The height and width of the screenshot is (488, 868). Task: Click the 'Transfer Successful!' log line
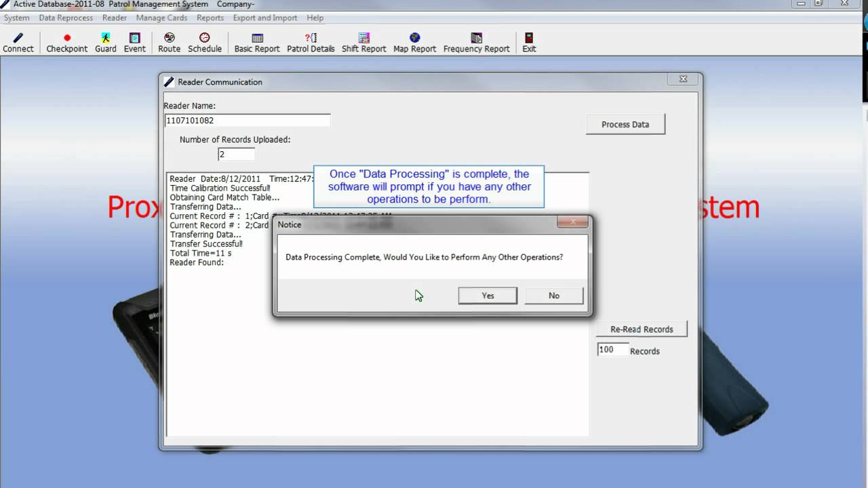pyautogui.click(x=206, y=243)
